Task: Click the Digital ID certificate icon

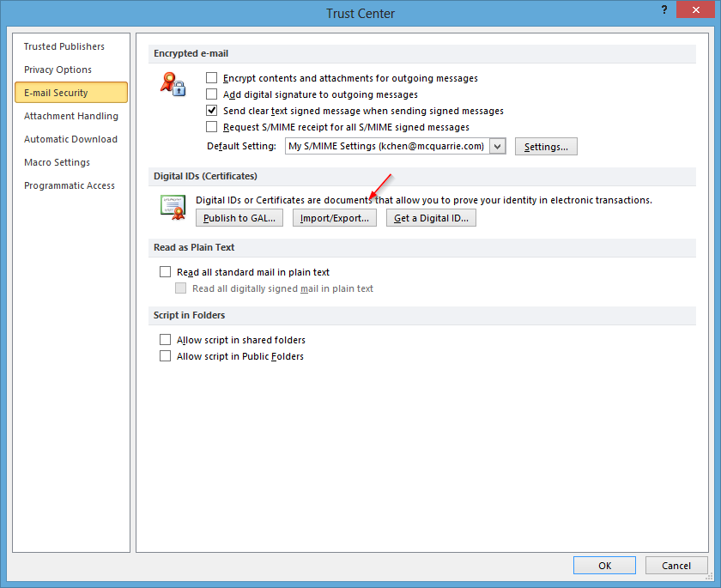Action: 173,208
